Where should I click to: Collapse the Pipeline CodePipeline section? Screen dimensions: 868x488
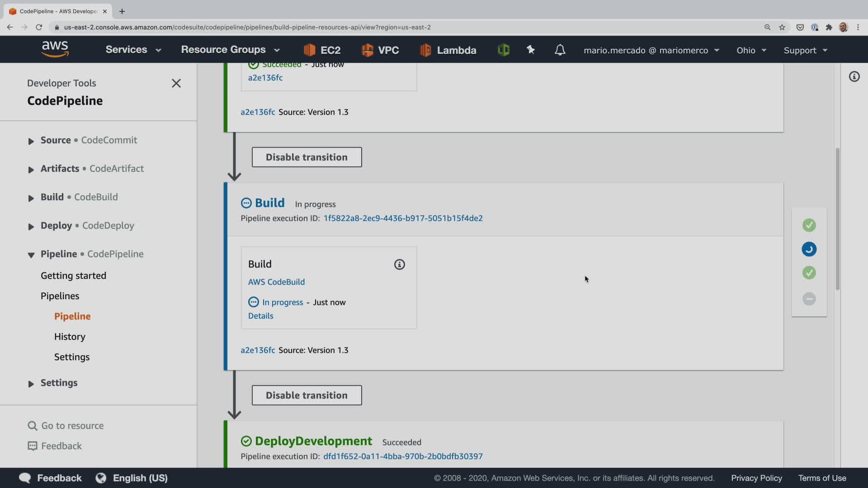(x=31, y=255)
